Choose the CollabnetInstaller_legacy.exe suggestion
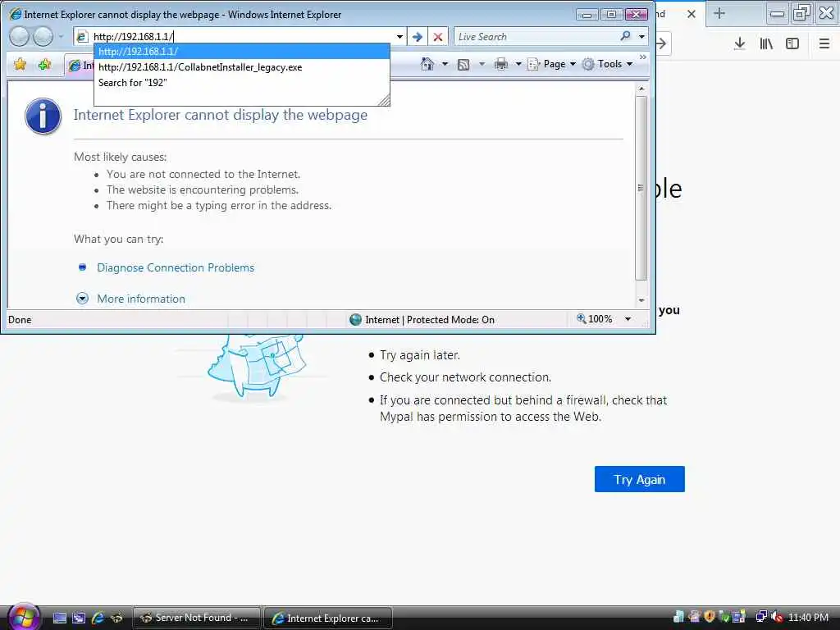This screenshot has height=630, width=840. pos(242,67)
